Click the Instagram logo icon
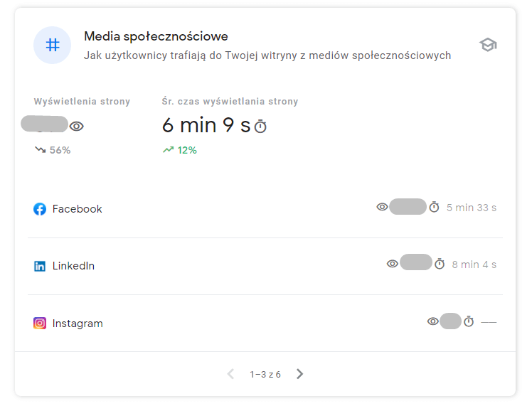 coord(40,323)
